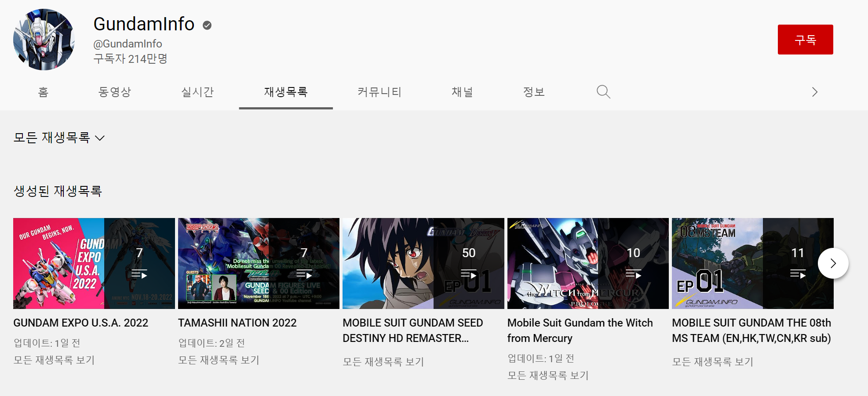Play all icon on 08th MS TEAM playlist

798,274
